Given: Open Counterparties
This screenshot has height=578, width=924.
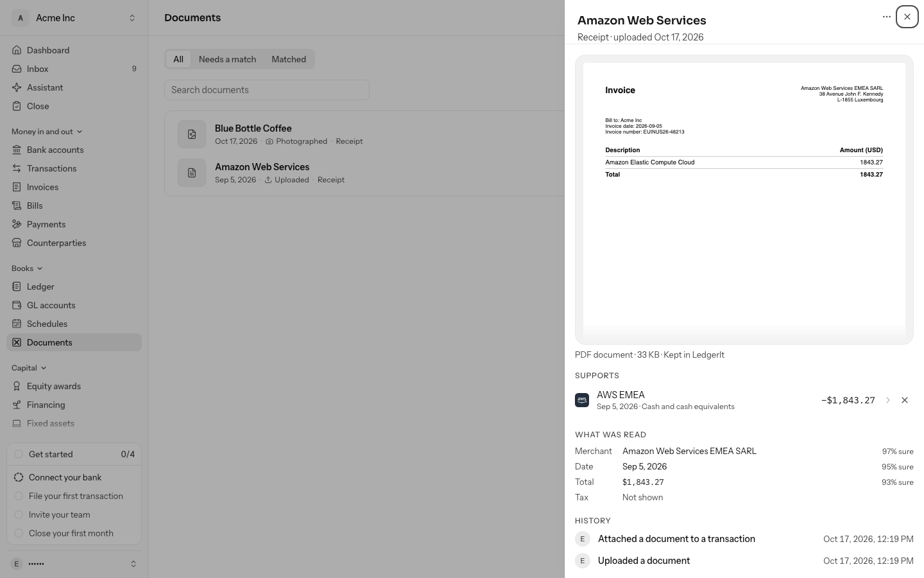Looking at the screenshot, I should pyautogui.click(x=74, y=243).
